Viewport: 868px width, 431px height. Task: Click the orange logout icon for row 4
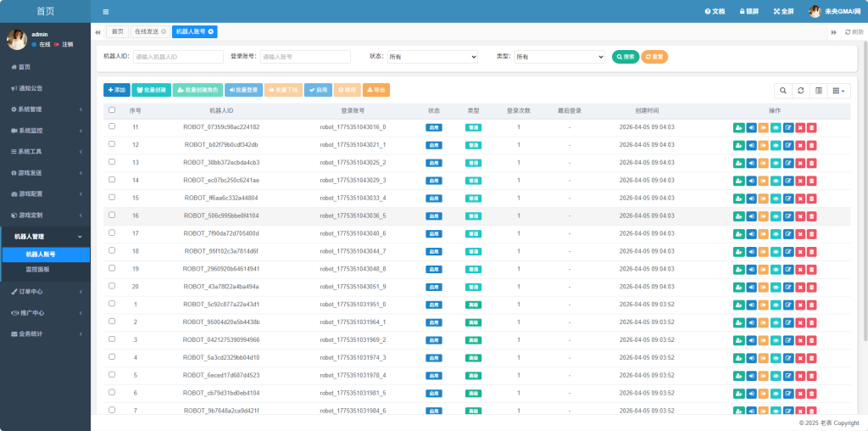pos(764,358)
